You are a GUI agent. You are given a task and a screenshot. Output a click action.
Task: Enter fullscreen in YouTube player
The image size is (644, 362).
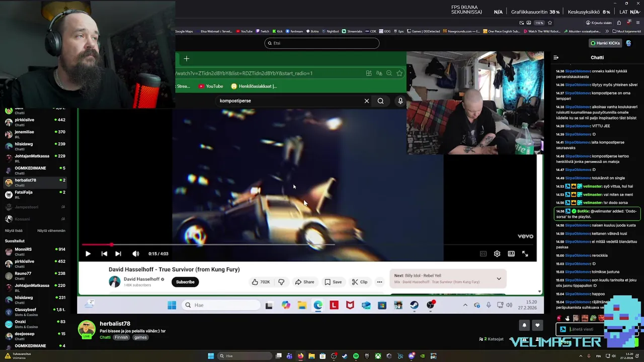[x=525, y=254]
